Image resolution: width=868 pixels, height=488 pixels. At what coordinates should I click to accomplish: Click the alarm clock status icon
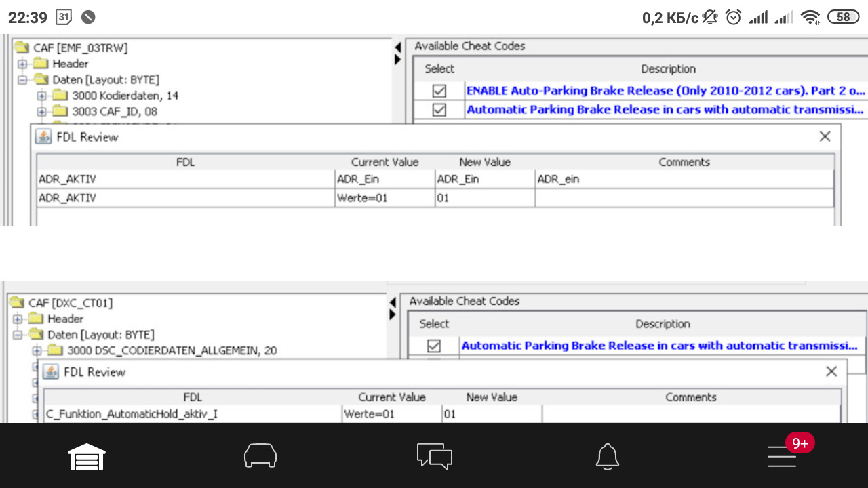click(733, 17)
